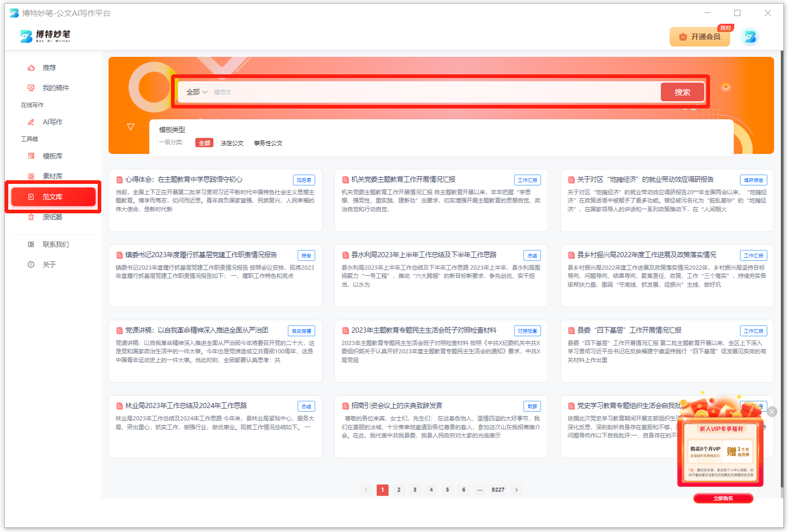Screen dimensions: 788x532
Task: Click the 开通会员 membership button
Action: click(700, 37)
